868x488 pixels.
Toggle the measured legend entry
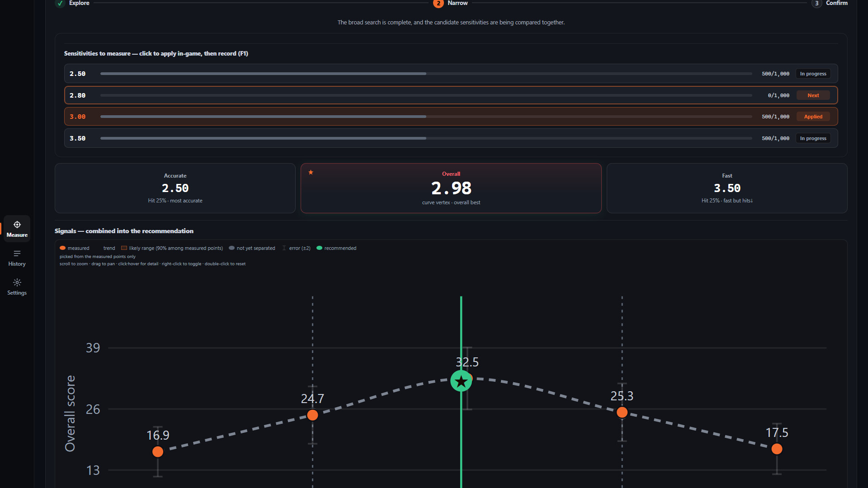tap(75, 248)
